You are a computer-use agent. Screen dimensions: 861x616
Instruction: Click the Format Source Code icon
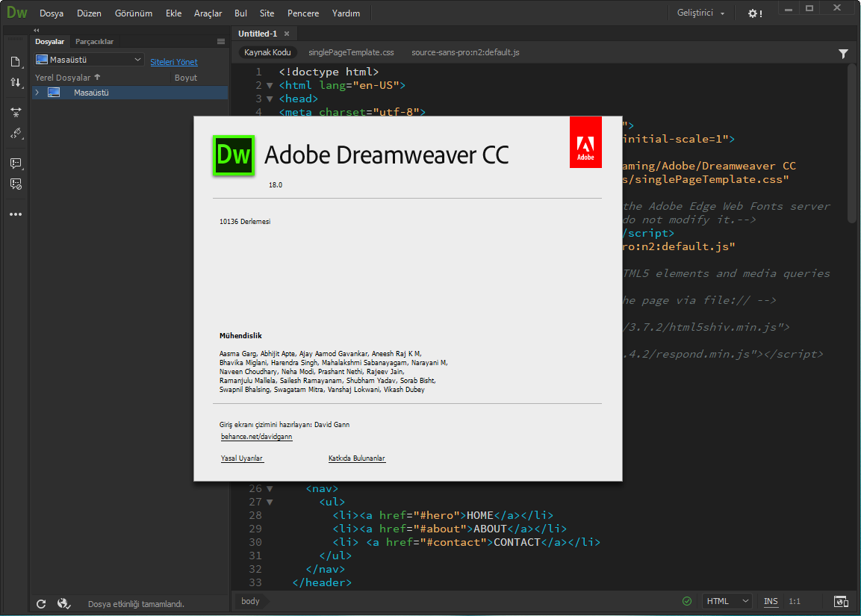point(15,134)
